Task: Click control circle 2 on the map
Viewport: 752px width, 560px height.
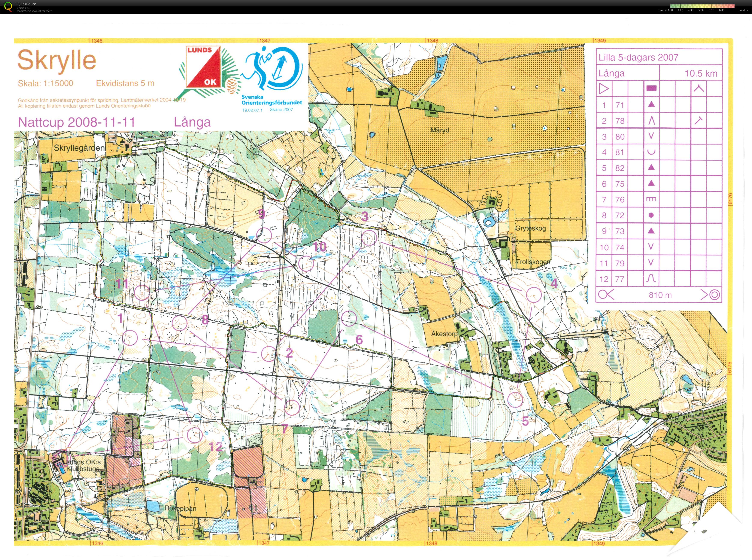Action: pos(269,354)
